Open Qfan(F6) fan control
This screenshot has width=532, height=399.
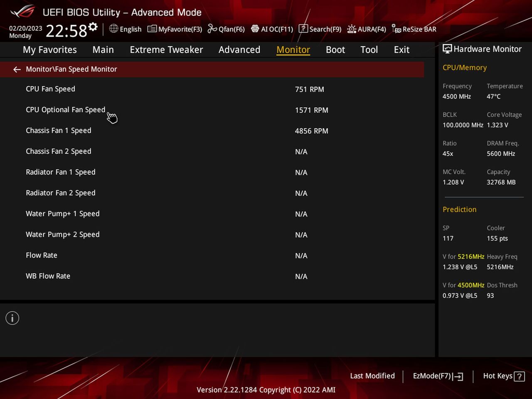(212, 29)
